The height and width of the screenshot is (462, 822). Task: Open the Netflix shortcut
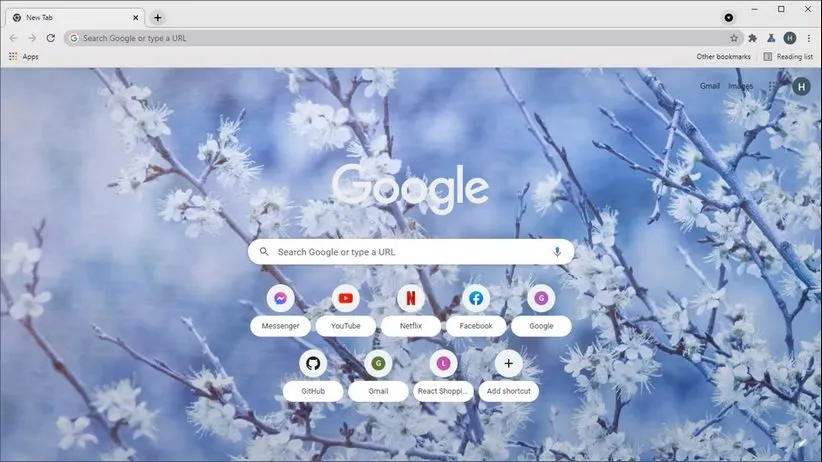pyautogui.click(x=410, y=298)
